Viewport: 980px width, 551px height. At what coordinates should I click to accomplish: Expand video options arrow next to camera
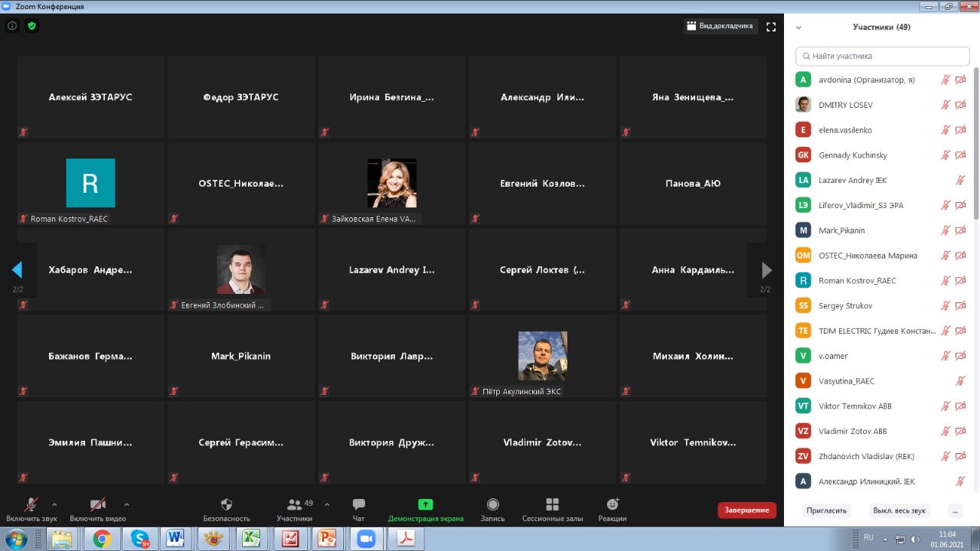coord(126,504)
